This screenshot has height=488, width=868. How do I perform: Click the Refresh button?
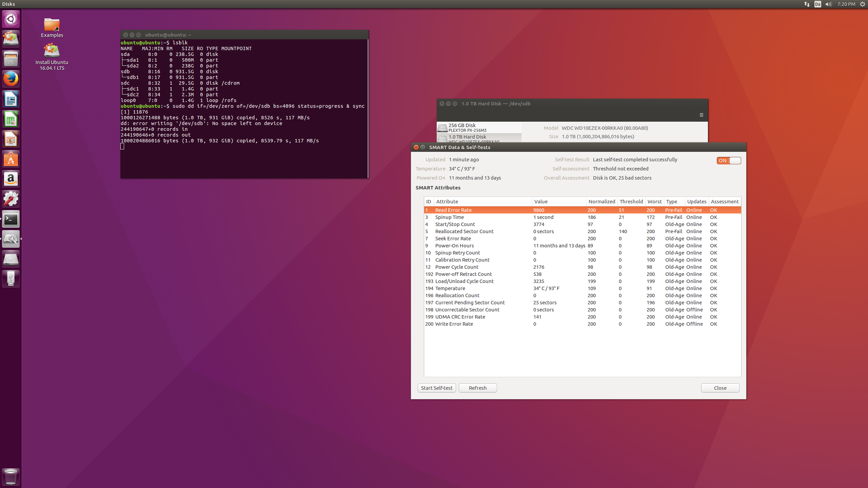(x=477, y=388)
